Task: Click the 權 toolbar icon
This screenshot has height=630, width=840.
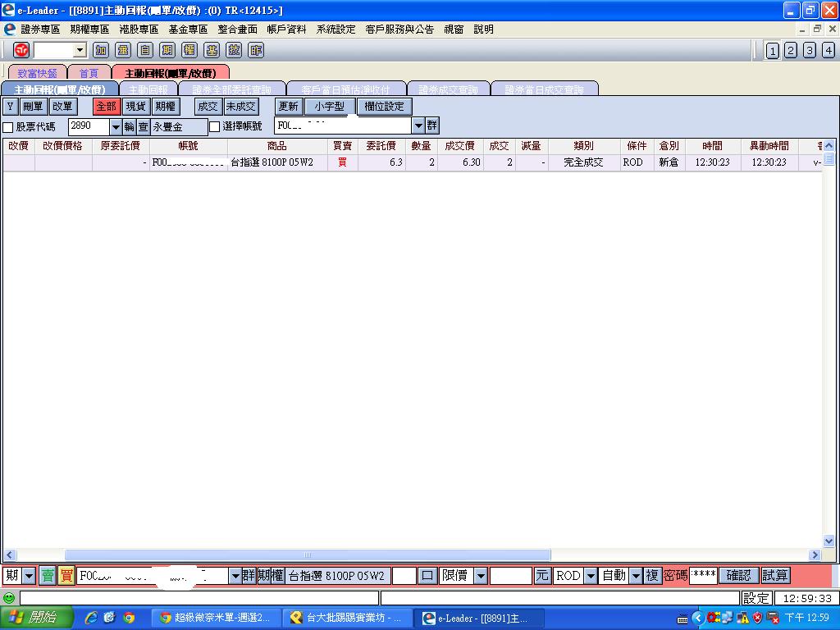Action: point(189,50)
